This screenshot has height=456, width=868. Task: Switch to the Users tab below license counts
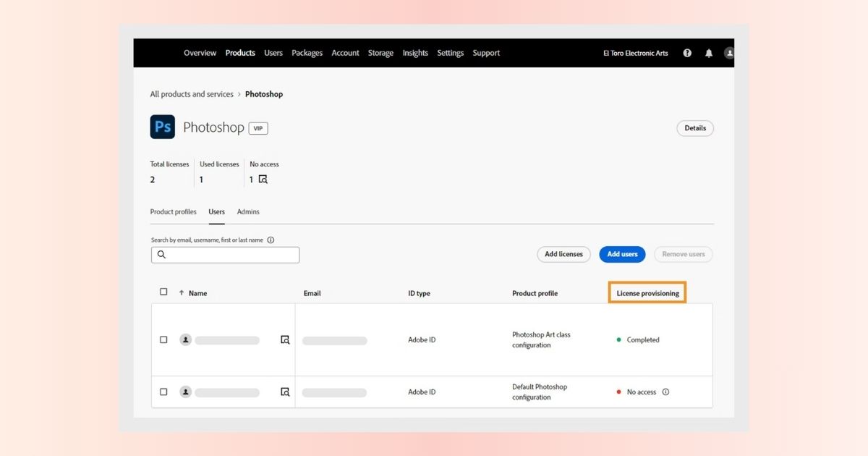216,212
